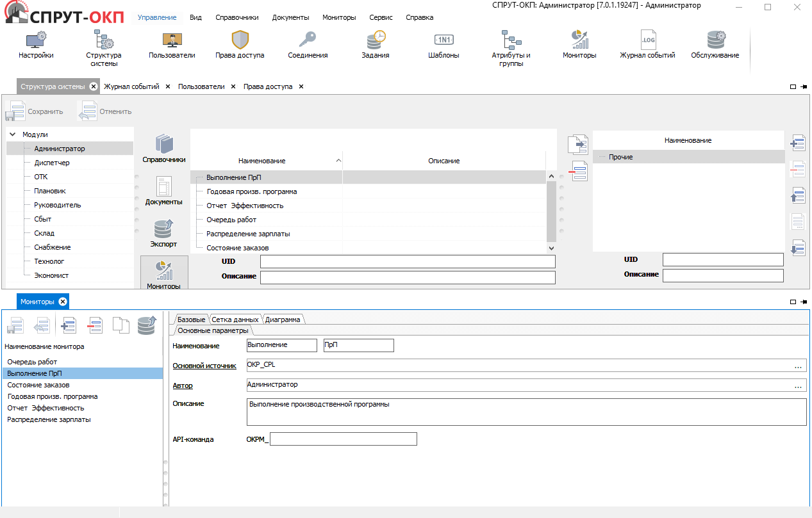Collapse the Модули tree node

coord(12,134)
